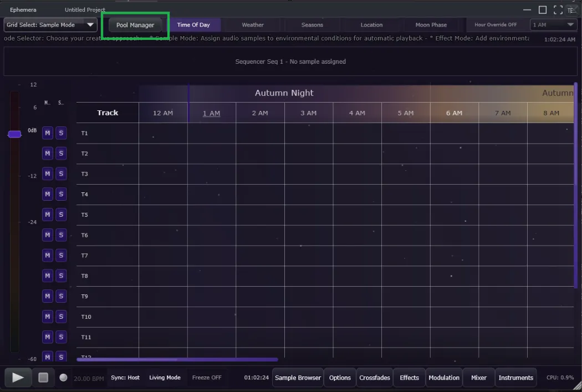Adjust the master volume slider handle

(x=14, y=134)
